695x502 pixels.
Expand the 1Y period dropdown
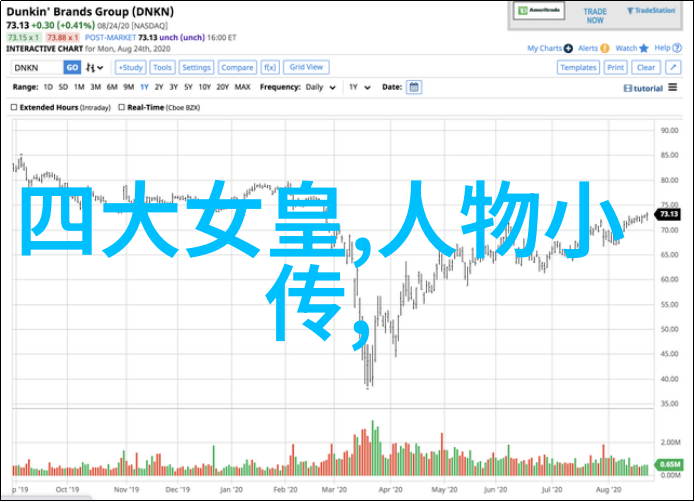click(359, 87)
